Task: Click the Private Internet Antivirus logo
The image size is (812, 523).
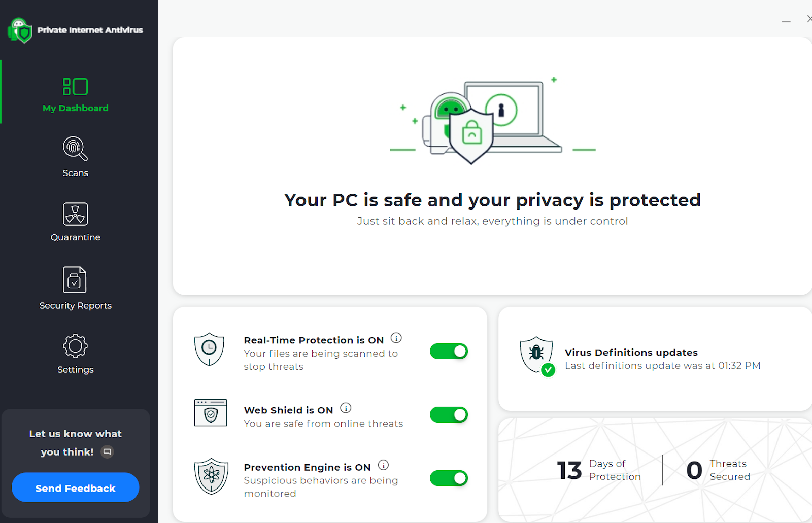Action: (20, 30)
